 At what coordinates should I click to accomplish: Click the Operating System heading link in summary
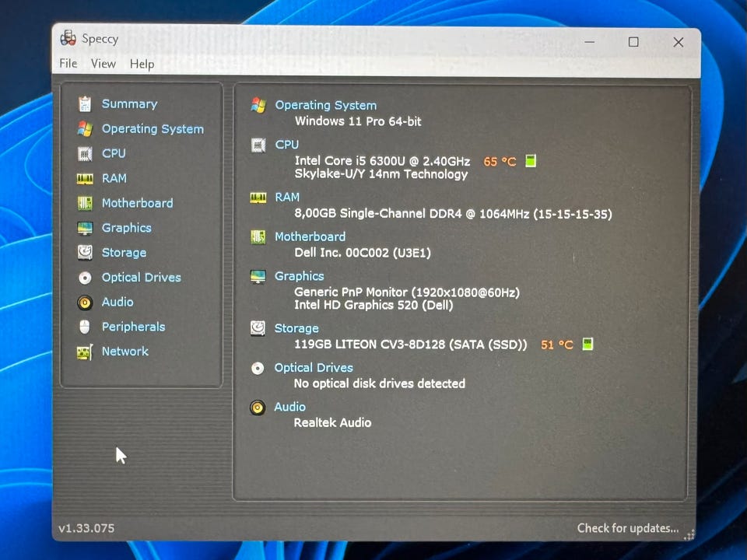[x=326, y=105]
